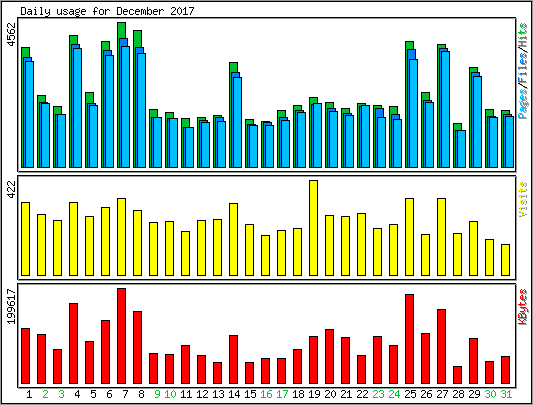Click the "422" visits axis value
Image resolution: width=533 pixels, height=405 pixels.
pos(12,189)
